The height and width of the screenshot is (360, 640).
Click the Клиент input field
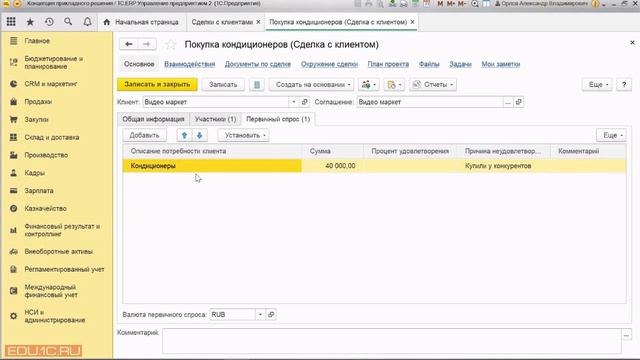[216, 102]
